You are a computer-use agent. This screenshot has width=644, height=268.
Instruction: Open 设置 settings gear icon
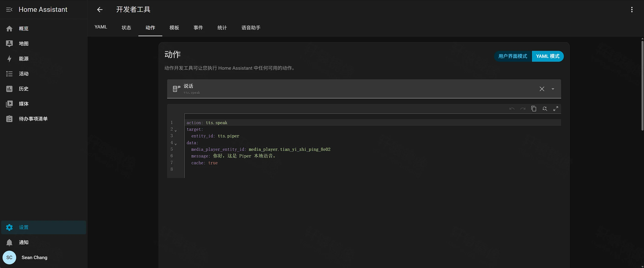(x=9, y=227)
